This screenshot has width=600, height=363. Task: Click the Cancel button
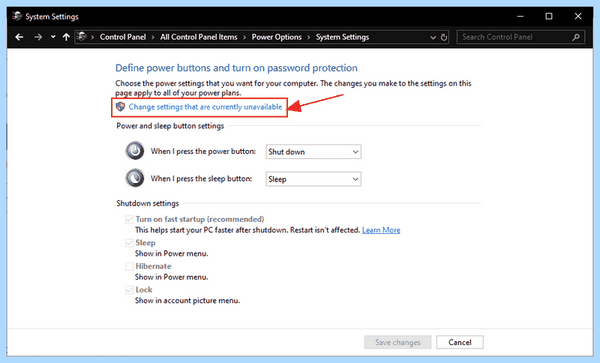(x=460, y=342)
